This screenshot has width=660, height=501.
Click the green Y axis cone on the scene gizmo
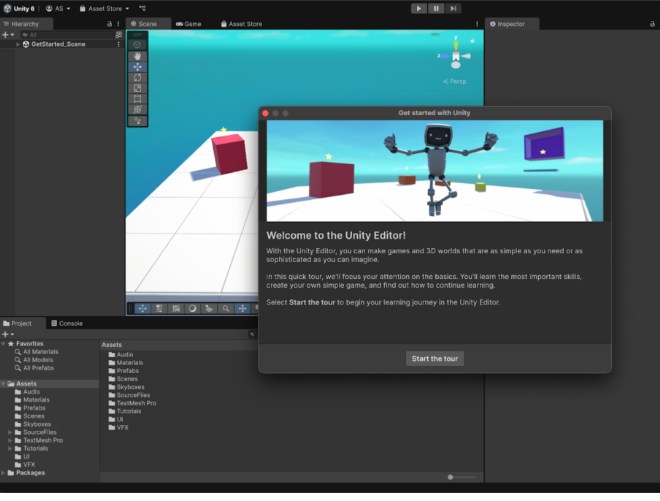pos(456,44)
